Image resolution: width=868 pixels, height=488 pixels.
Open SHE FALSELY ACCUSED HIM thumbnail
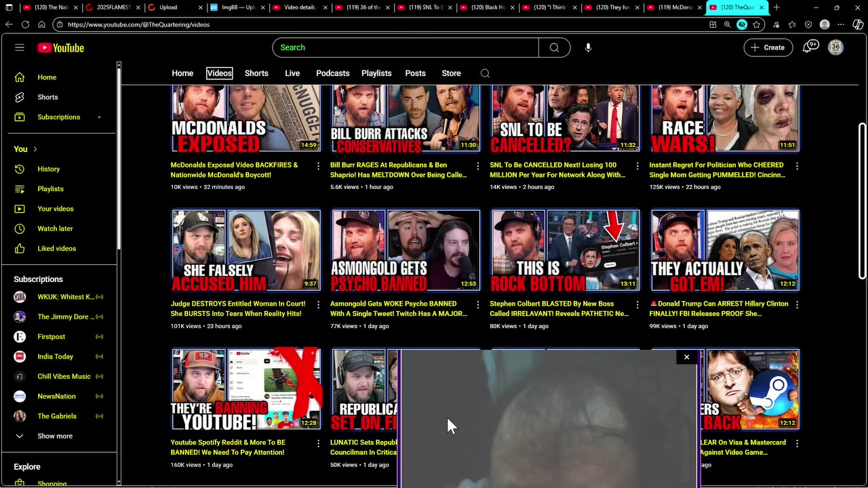click(x=245, y=250)
